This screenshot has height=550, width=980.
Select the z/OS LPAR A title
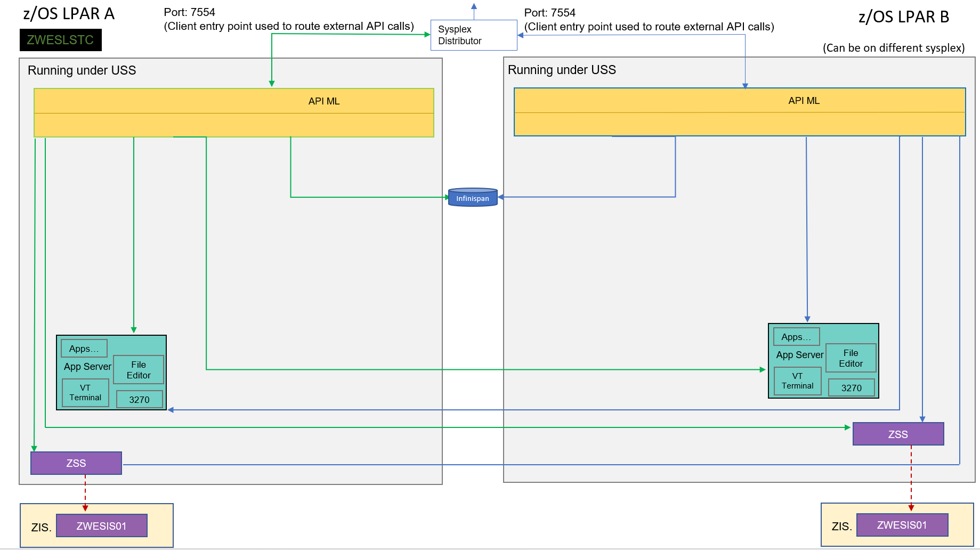68,14
